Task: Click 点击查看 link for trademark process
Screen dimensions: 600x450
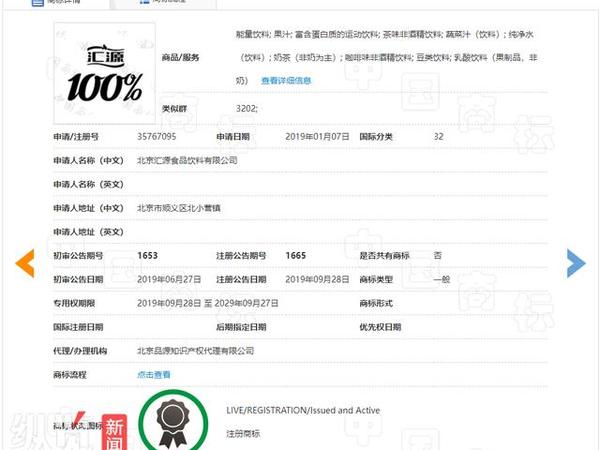Action: [x=154, y=375]
